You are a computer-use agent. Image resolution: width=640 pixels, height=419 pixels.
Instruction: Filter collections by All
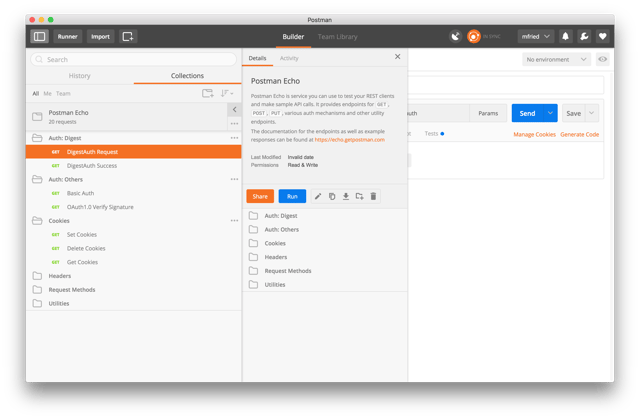coord(36,93)
